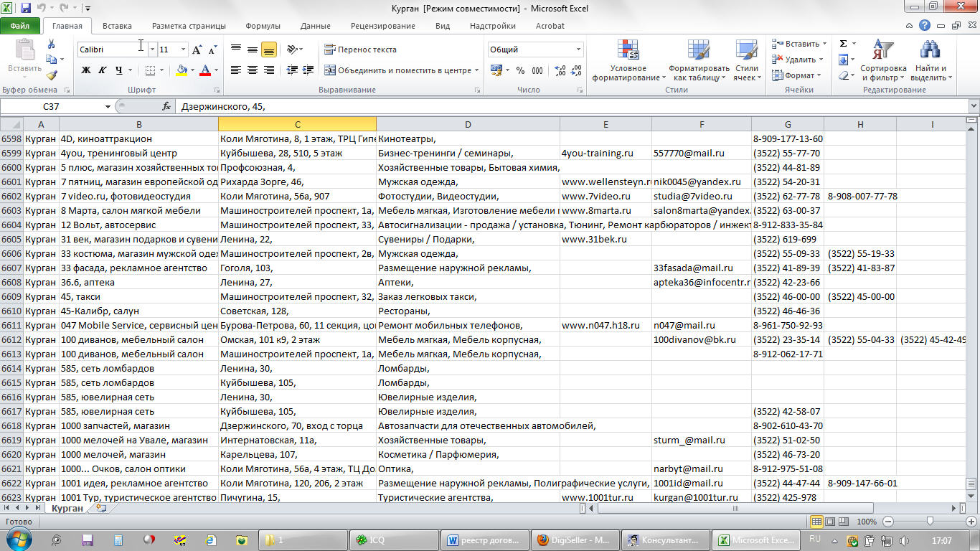The image size is (980, 551).
Task: Click the Clear eraser icon
Action: [844, 75]
